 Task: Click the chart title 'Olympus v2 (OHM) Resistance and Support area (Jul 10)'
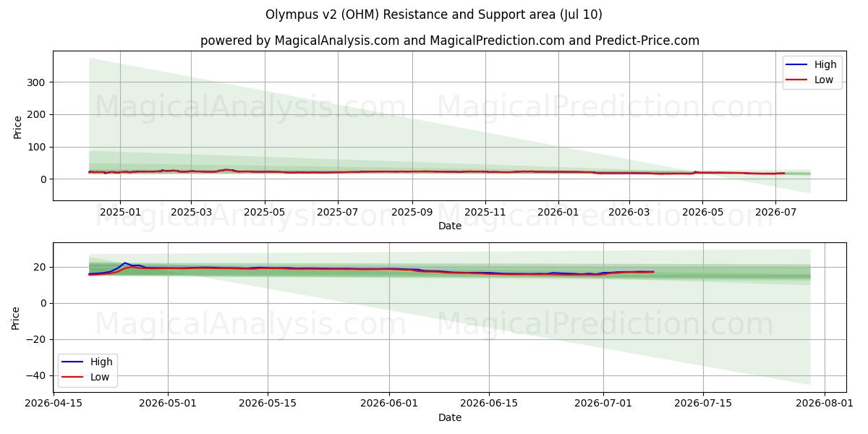pyautogui.click(x=434, y=14)
